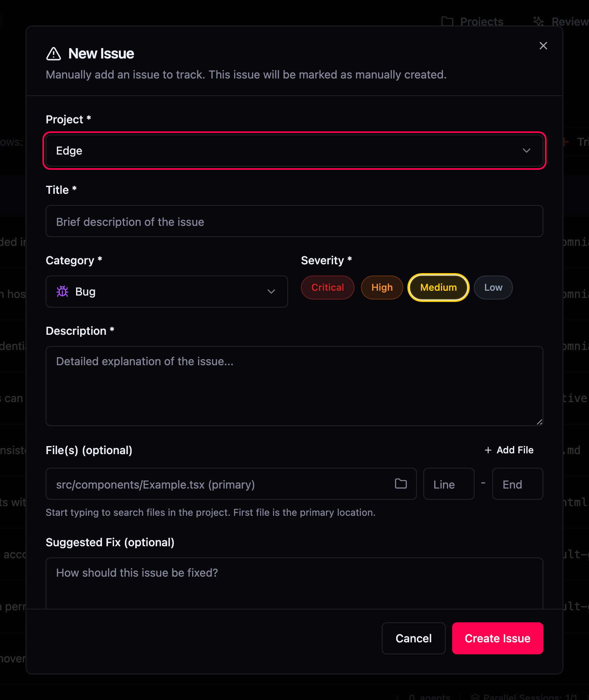Viewport: 589px width, 700px height.
Task: Click the folder icon to browse project files
Action: (x=401, y=484)
